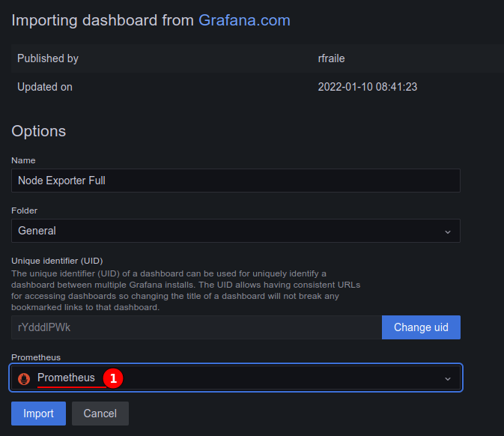Click the Name field label
The image size is (504, 436).
coord(23,160)
